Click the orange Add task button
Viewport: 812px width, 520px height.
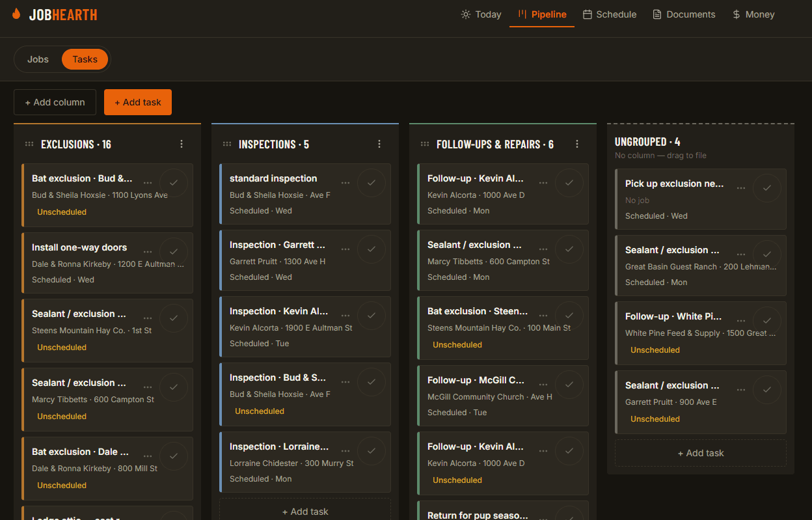[138, 102]
